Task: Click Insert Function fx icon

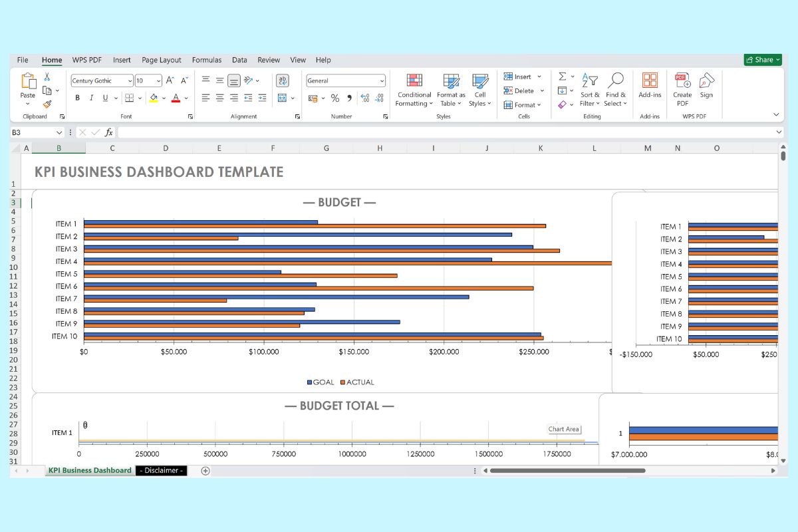Action: pos(109,132)
